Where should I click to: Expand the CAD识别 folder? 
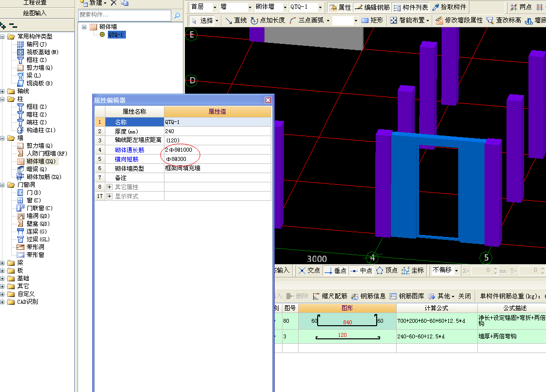(x=2, y=302)
